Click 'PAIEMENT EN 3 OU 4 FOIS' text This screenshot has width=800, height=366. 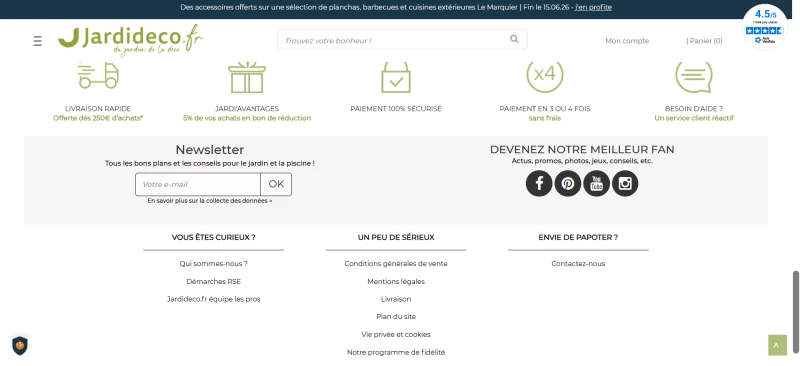(545, 109)
